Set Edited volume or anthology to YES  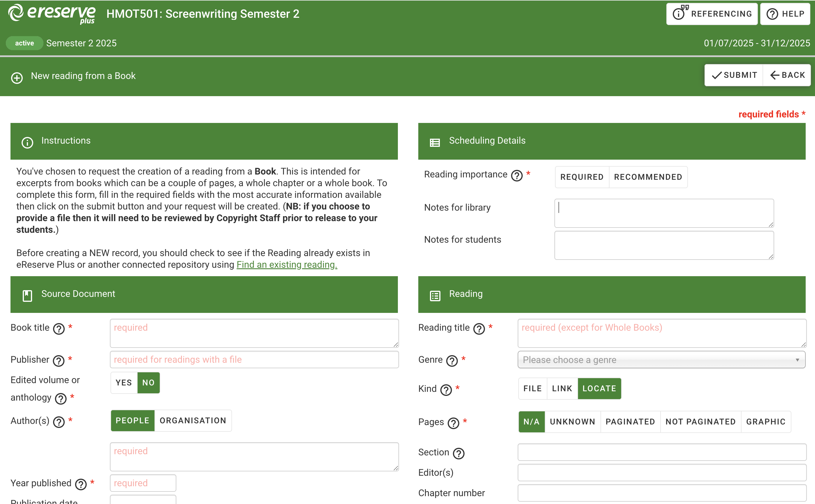[x=123, y=383]
